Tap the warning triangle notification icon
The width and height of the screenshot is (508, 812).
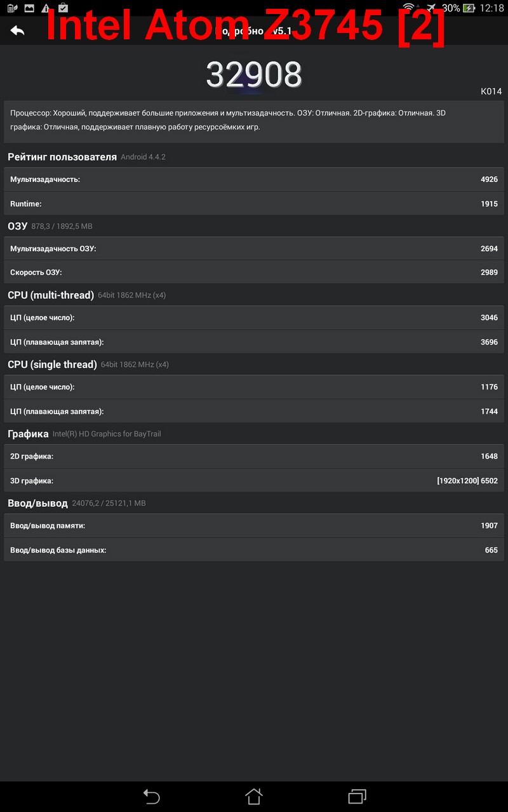(x=46, y=8)
